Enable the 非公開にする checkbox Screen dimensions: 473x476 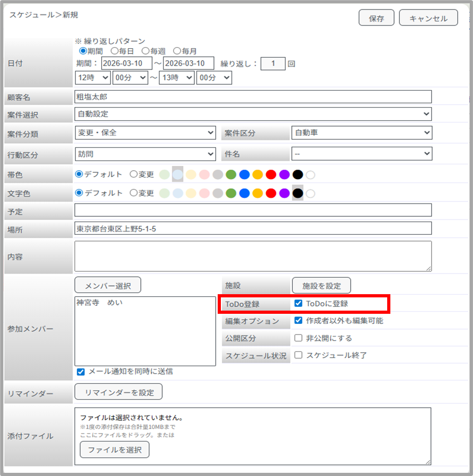point(298,338)
